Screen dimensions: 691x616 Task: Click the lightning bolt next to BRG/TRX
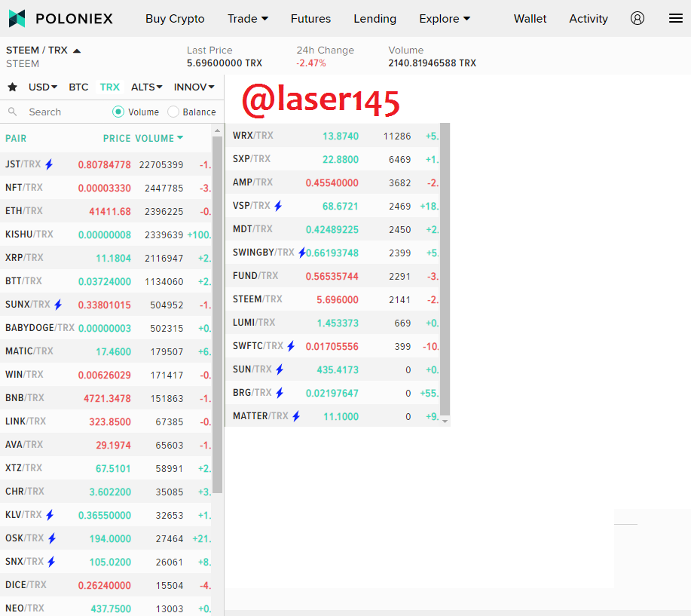click(280, 392)
